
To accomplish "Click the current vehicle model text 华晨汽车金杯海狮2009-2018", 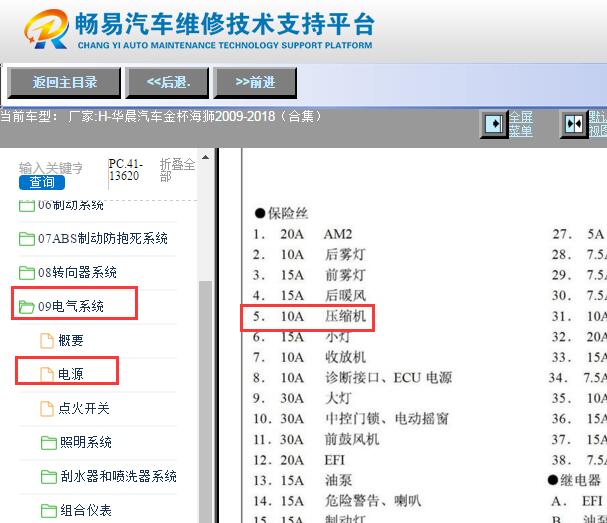I will 192,116.
